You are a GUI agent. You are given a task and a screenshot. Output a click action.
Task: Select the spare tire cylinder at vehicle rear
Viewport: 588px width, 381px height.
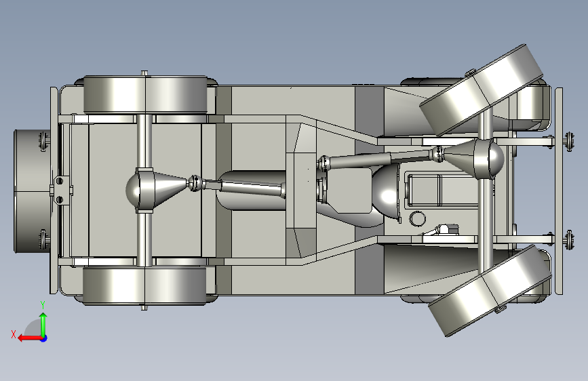pyautogui.click(x=33, y=191)
